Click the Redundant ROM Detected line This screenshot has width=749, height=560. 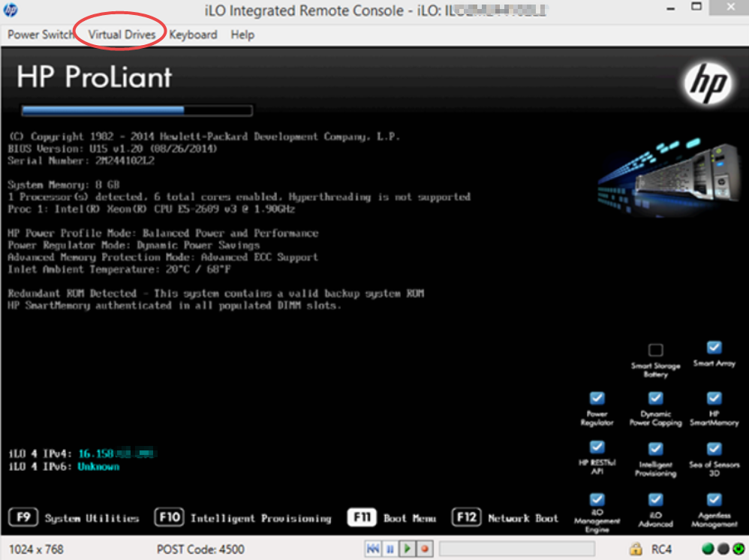pos(216,294)
